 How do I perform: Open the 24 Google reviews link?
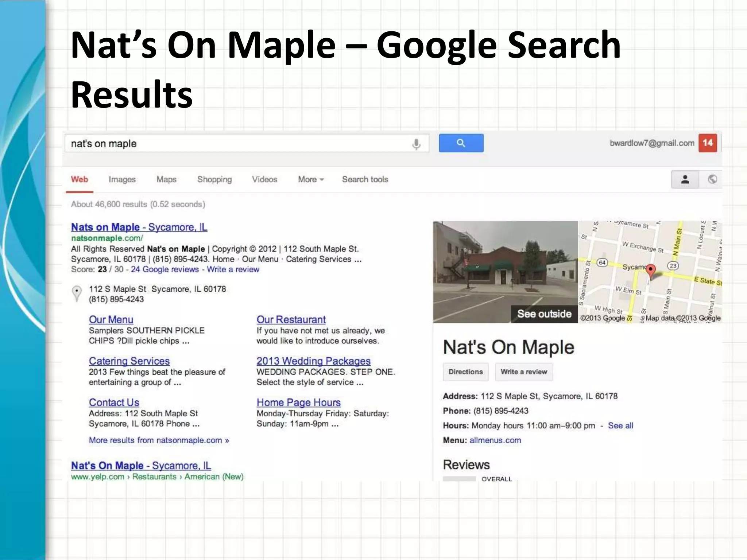click(165, 269)
